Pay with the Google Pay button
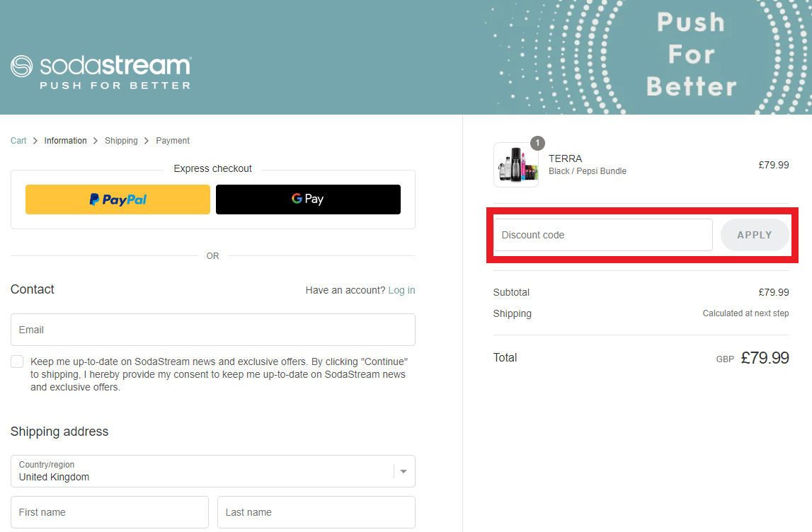 coord(308,199)
